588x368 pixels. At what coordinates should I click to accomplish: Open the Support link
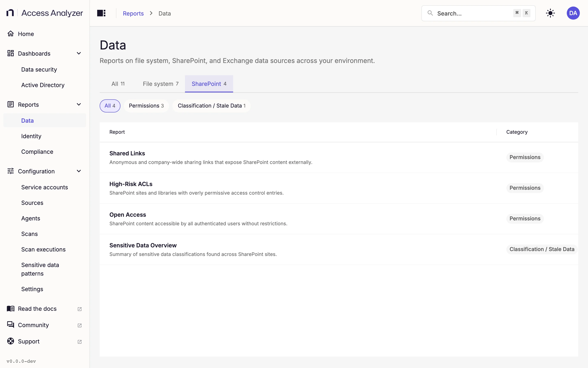coord(45,341)
